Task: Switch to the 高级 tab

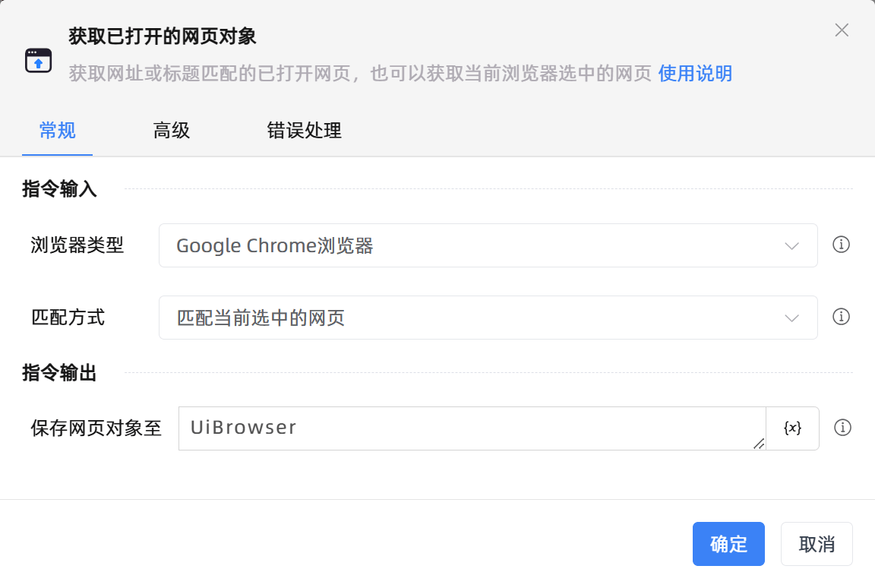Action: [x=172, y=131]
